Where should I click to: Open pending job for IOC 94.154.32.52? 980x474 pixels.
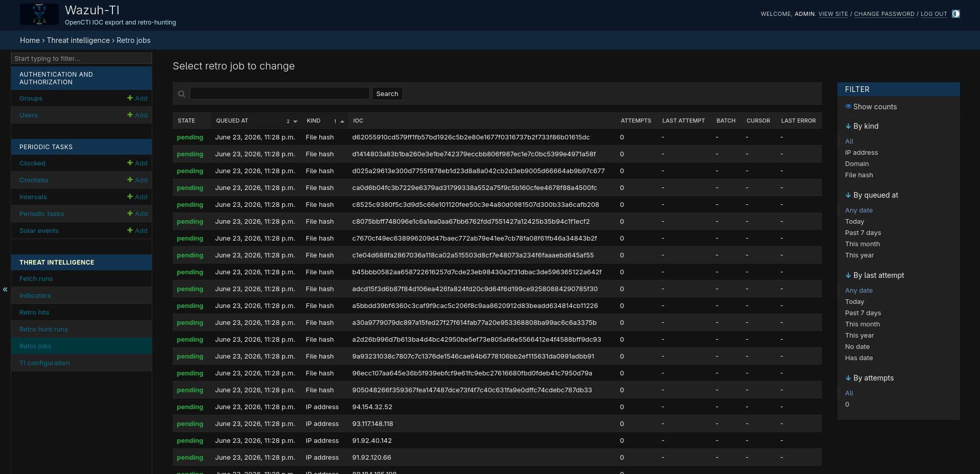190,407
